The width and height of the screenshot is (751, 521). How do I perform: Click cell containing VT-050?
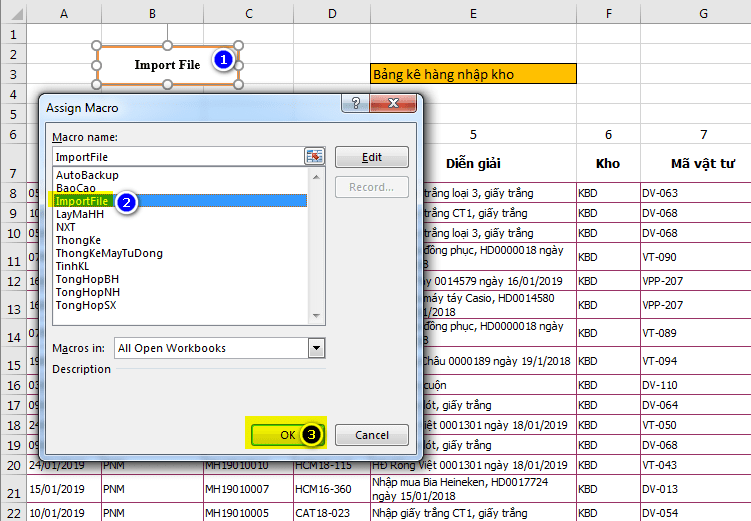pos(695,425)
